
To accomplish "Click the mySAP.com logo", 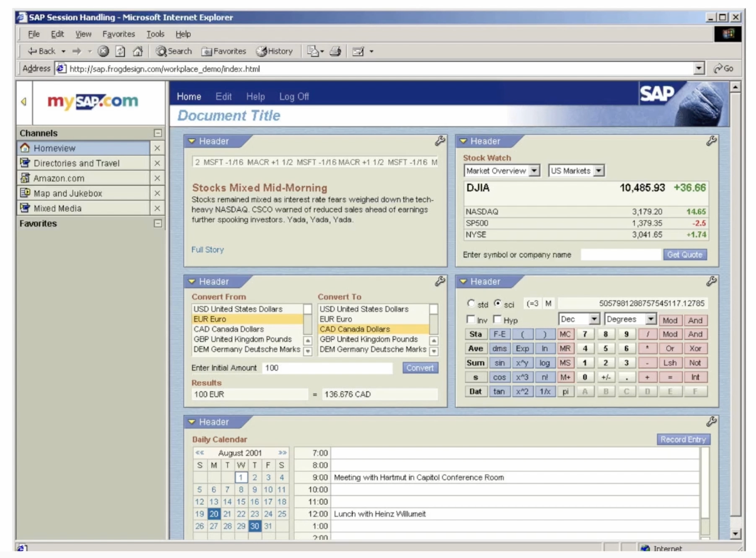I will pyautogui.click(x=93, y=102).
